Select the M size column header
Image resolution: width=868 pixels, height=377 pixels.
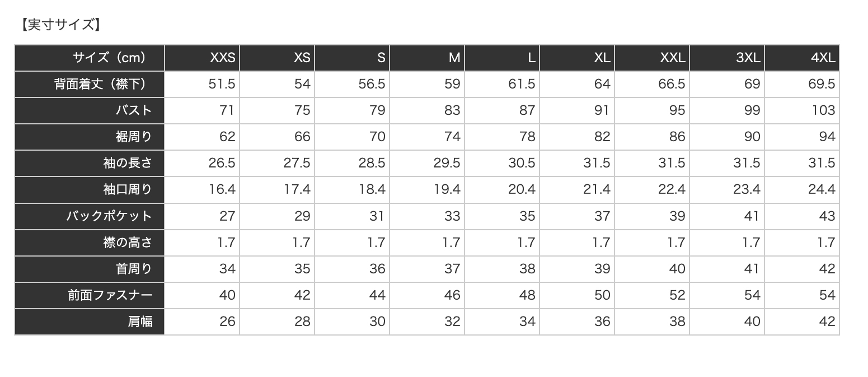454,58
